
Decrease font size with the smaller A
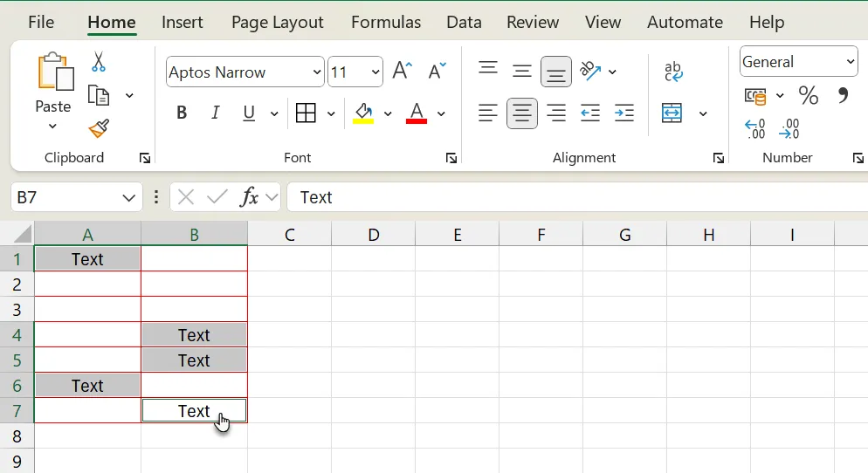[437, 71]
